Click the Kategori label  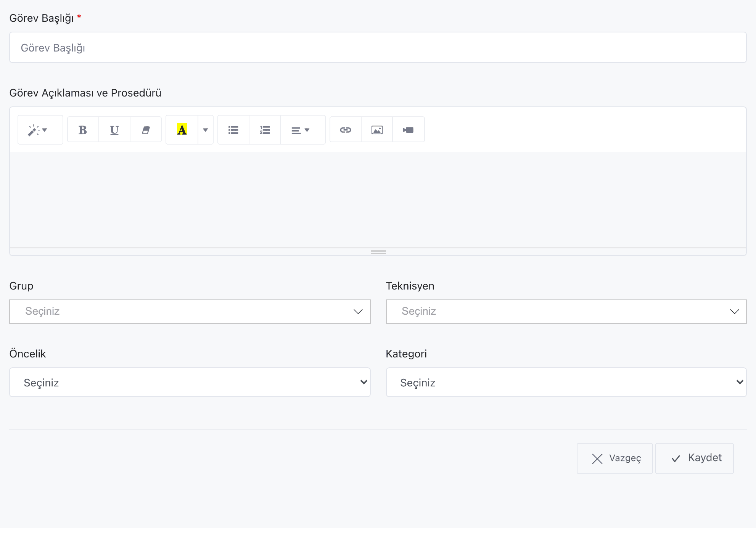(x=406, y=354)
